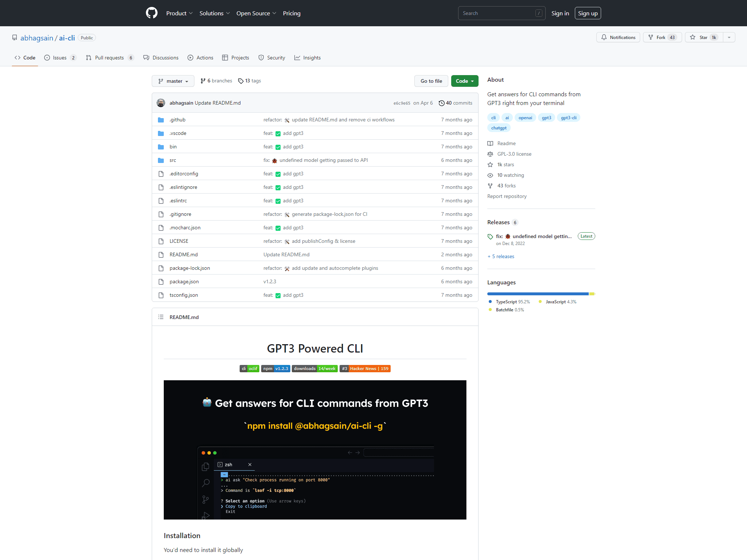Open the master branch selector

(x=173, y=81)
